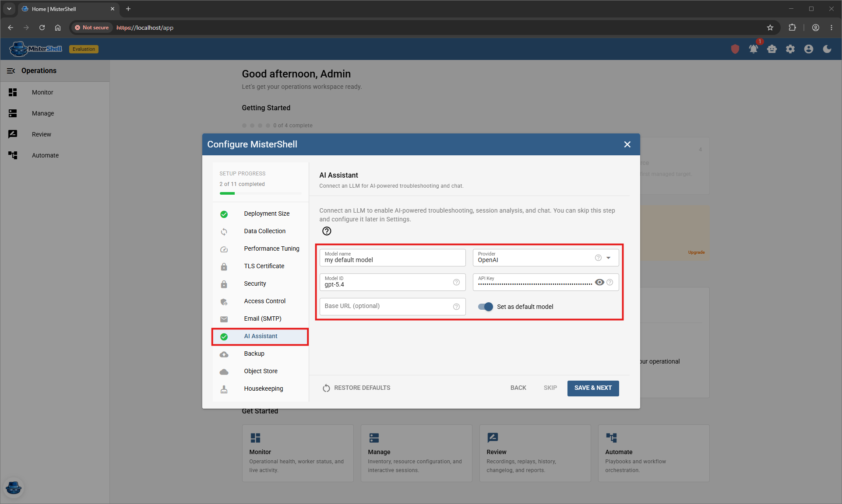Click the Automate card icon under Get Started
Viewport: 842px width, 504px height.
[611, 437]
